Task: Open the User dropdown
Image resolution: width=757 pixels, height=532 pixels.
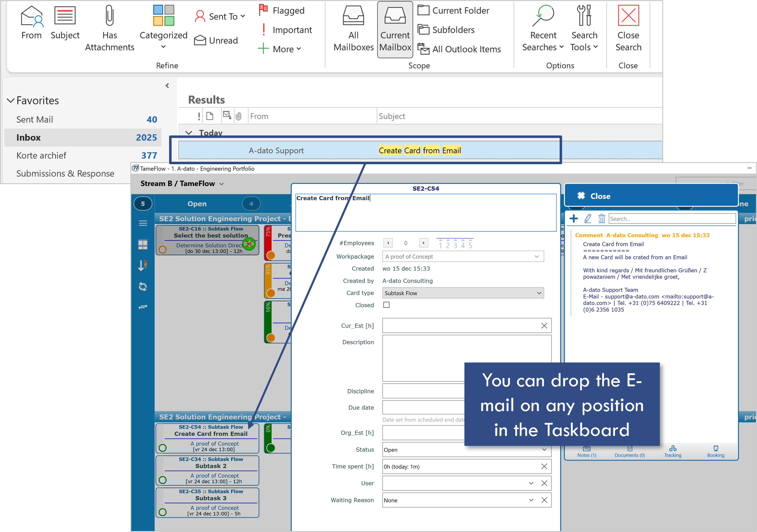Action: [x=531, y=483]
